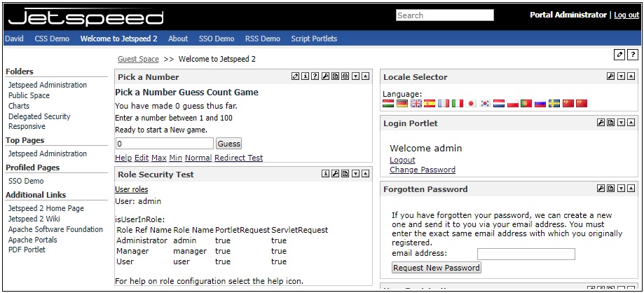This screenshot has width=644, height=293.
Task: Click the wrench icon in Forgotten Password titlebar
Action: pos(601,189)
